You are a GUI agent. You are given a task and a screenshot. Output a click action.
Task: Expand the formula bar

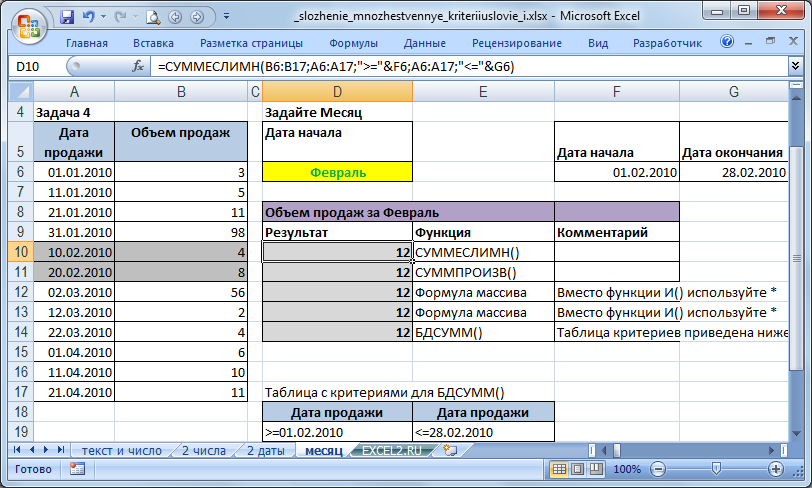tap(795, 66)
